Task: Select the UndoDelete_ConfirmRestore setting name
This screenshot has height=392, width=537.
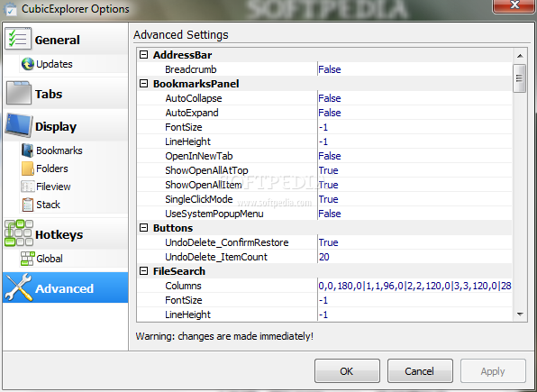Action: [227, 242]
